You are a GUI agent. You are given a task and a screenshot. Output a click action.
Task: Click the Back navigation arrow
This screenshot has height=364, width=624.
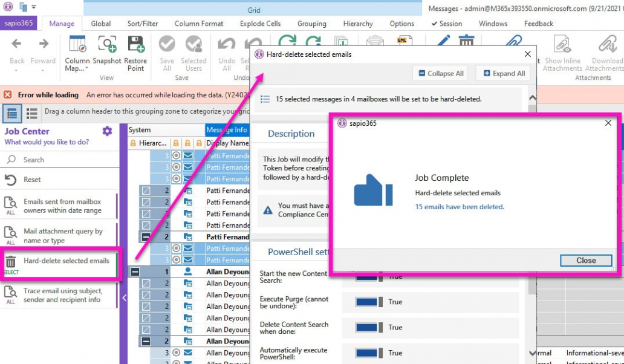pos(16,44)
